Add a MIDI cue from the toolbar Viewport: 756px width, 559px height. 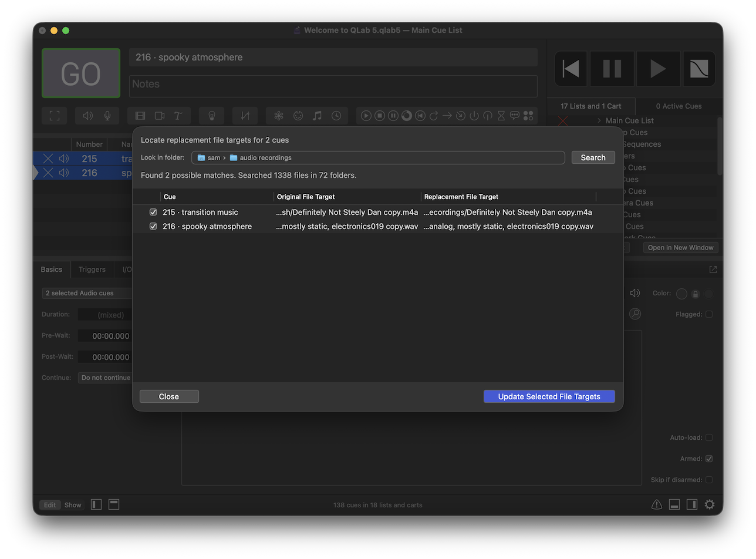click(298, 116)
